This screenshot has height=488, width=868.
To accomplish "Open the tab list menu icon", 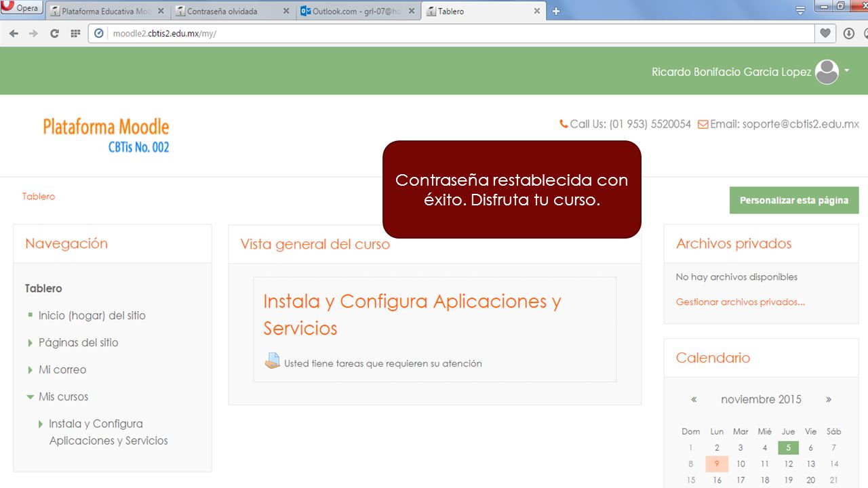I will (800, 10).
